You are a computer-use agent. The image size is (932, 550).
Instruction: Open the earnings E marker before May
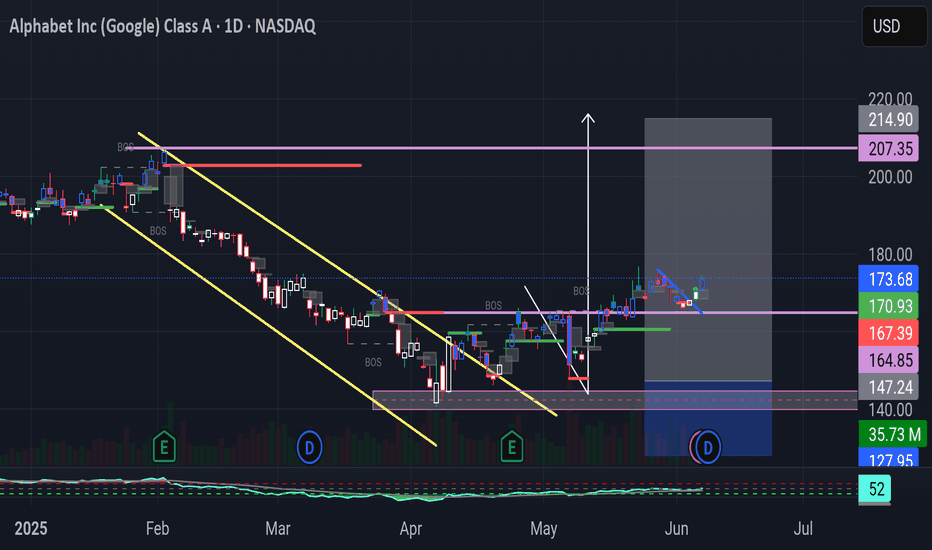point(512,447)
